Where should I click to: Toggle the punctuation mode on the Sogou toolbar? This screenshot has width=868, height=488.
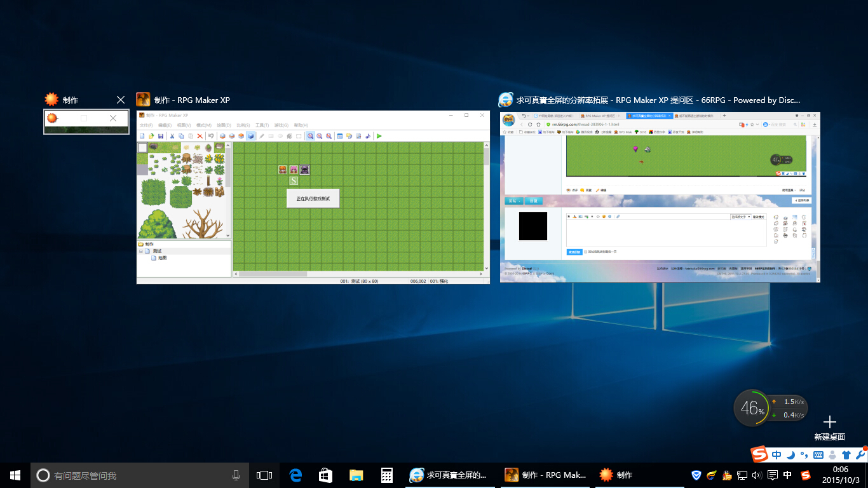pos(804,455)
